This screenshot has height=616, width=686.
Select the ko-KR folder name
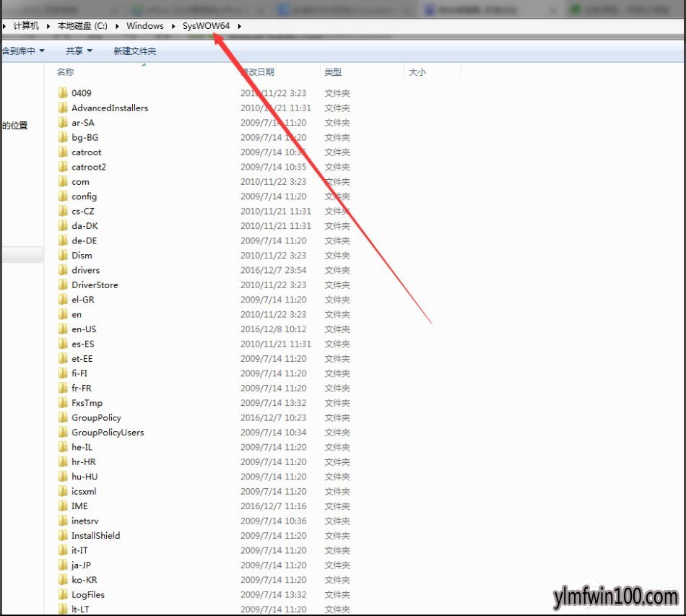[84, 580]
